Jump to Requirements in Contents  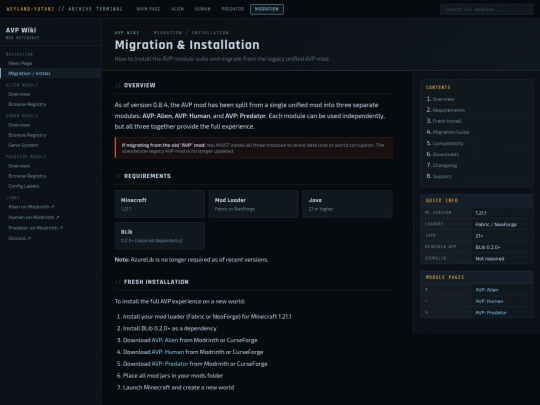point(448,110)
